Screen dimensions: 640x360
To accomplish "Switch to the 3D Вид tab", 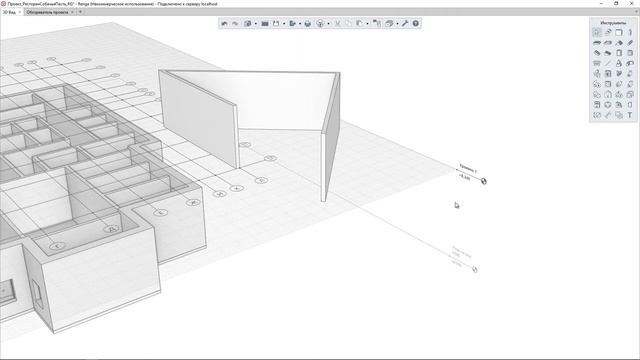I will click(x=9, y=12).
